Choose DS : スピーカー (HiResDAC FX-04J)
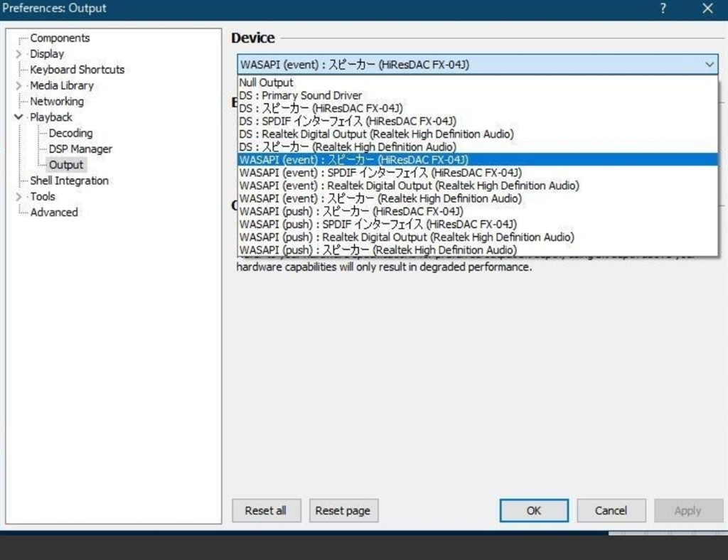Screen dimensions: 728x560 pyautogui.click(x=477, y=108)
